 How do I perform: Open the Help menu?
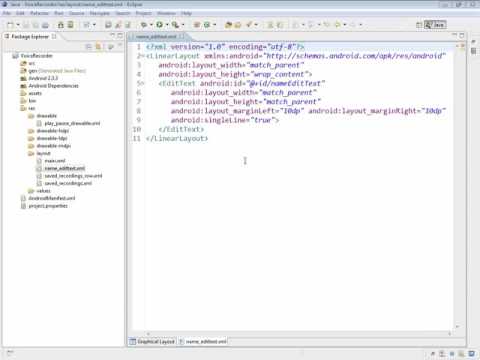click(186, 13)
